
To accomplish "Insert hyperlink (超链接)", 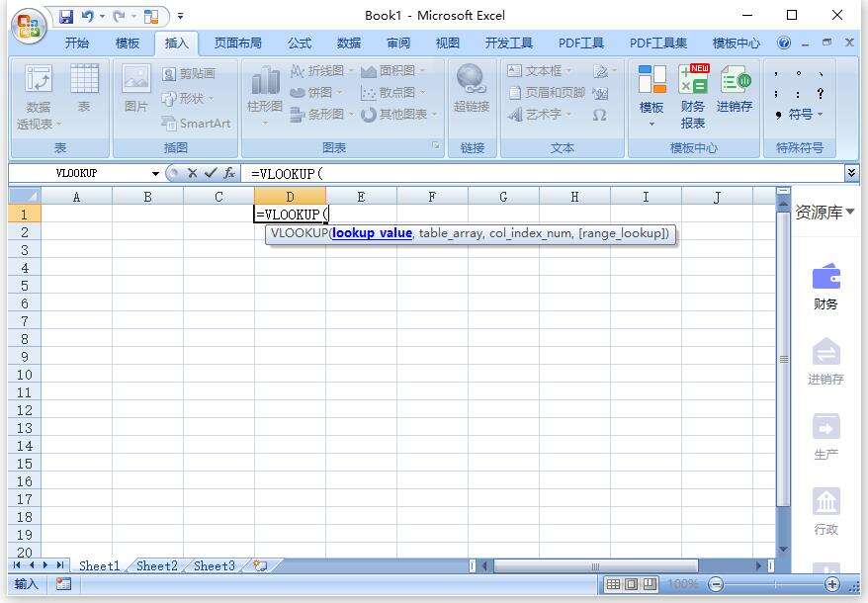I will pos(472,89).
